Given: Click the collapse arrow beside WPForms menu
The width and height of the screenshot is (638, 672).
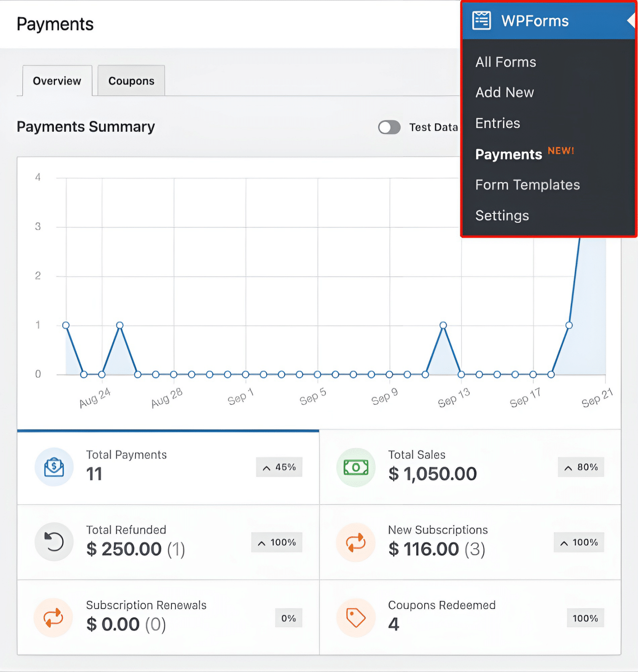Looking at the screenshot, I should click(x=631, y=20).
